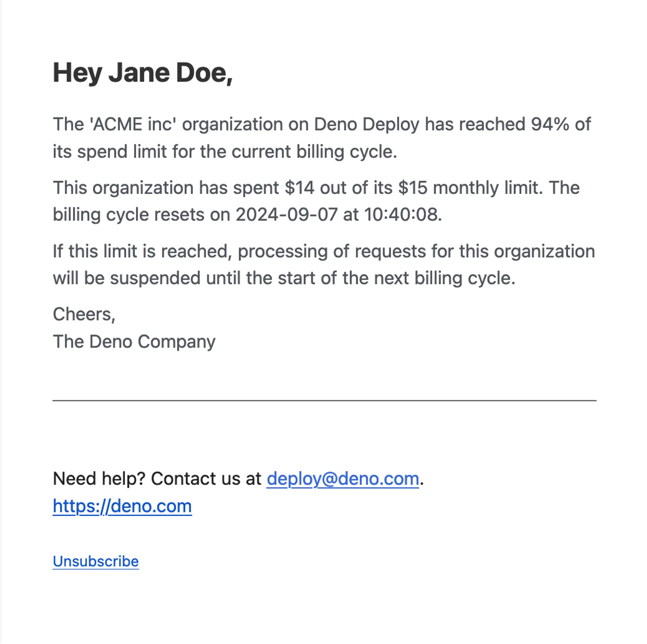Screen dimensions: 647x644
Task: Open the deploy@deno.com email link
Action: pos(343,478)
